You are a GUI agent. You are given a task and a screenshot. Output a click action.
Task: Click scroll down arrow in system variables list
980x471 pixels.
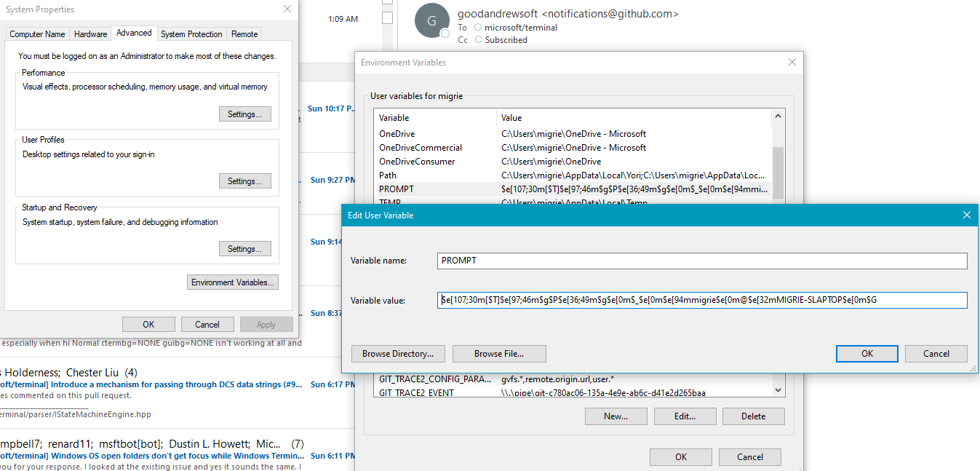tap(778, 390)
